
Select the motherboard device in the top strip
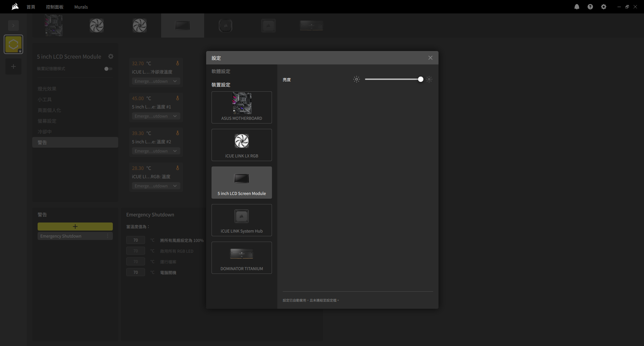click(54, 26)
